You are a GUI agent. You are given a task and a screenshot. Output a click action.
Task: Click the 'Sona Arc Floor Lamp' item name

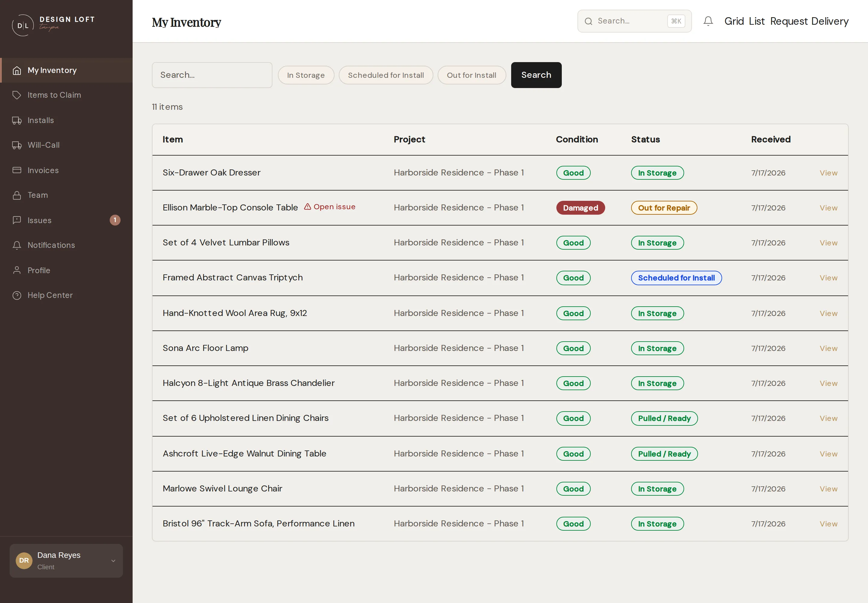[206, 348]
